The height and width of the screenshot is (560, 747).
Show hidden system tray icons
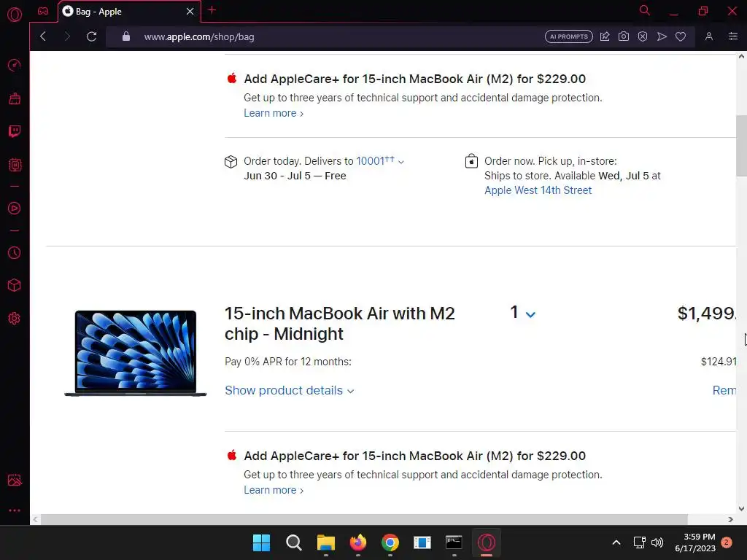616,542
